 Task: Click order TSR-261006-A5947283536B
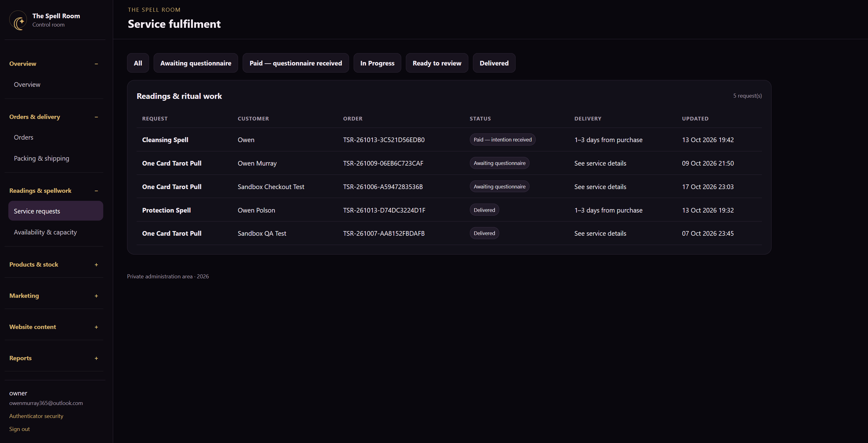[383, 187]
